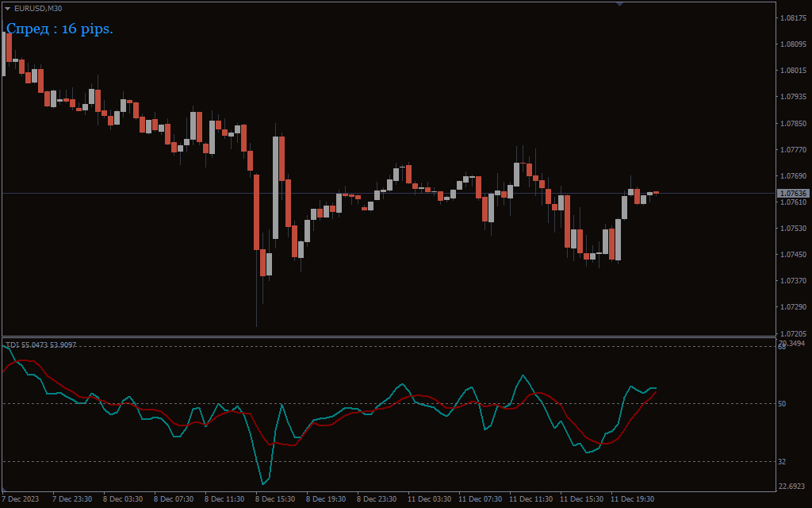Click the 11 Dec 03:30 time axis label

pyautogui.click(x=429, y=499)
